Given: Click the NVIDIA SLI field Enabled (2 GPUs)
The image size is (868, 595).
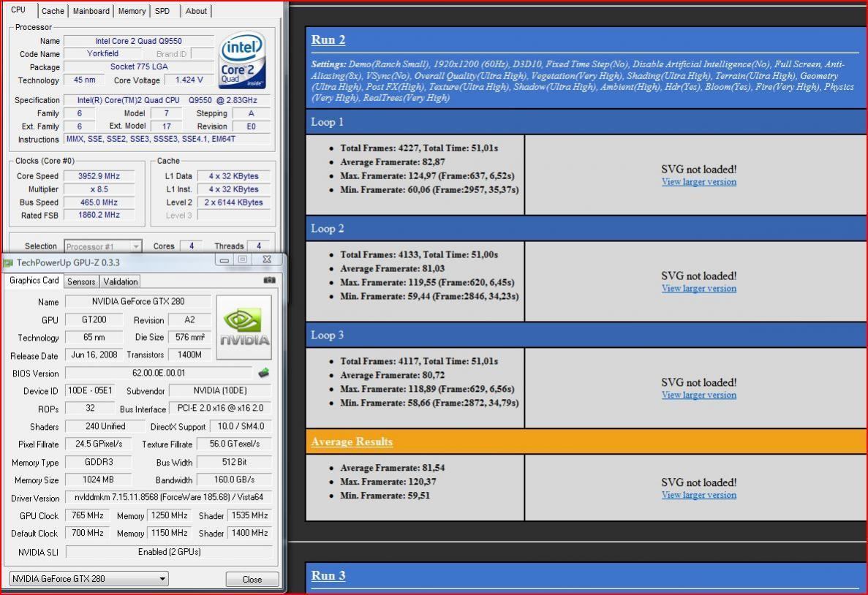Looking at the screenshot, I should coord(169,552).
